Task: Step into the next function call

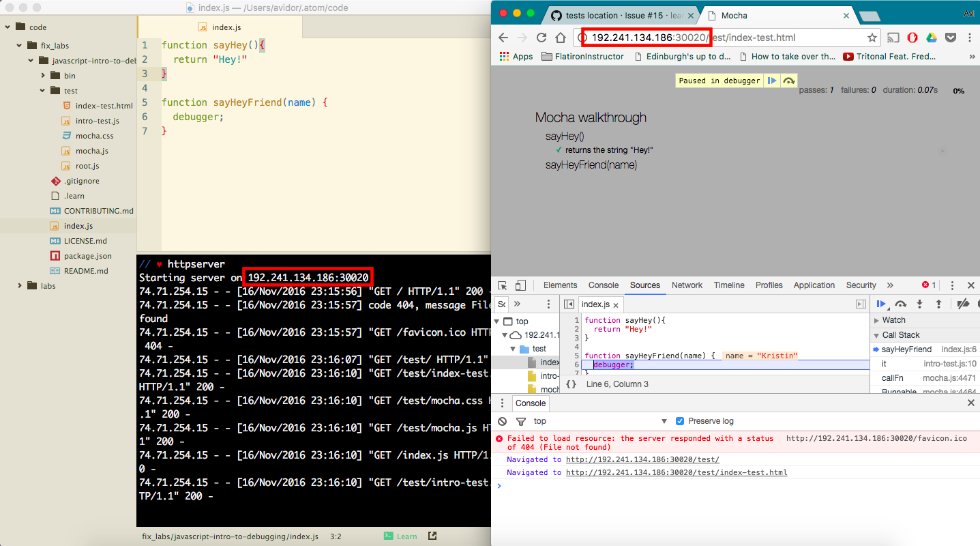Action: click(919, 304)
